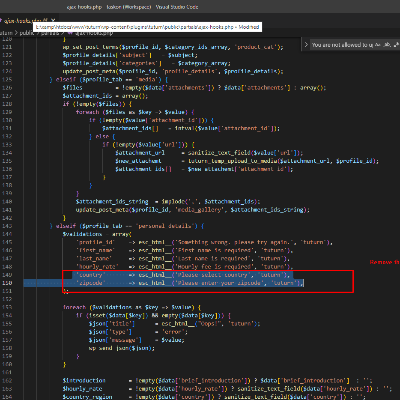Click the $files = !empty($data['attachments']) line
400x400 pixels.
point(194,88)
